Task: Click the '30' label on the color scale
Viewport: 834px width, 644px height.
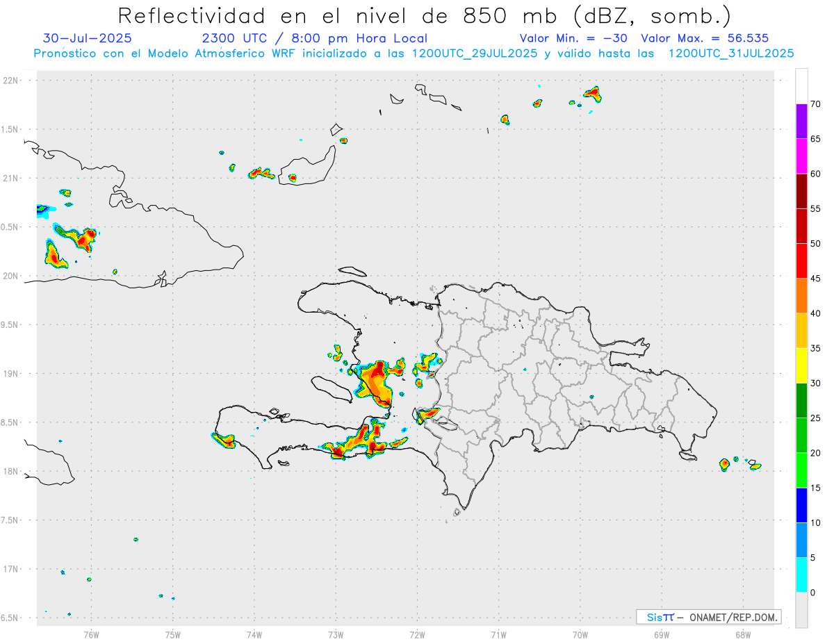Action: pyautogui.click(x=815, y=383)
